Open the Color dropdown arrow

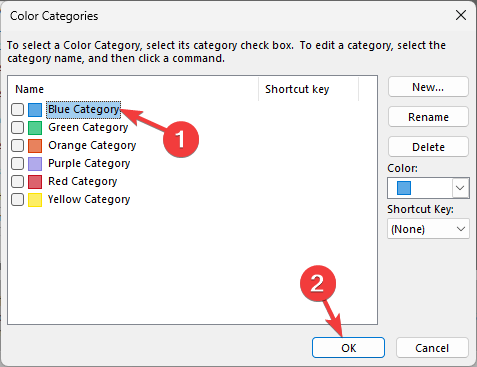click(460, 188)
